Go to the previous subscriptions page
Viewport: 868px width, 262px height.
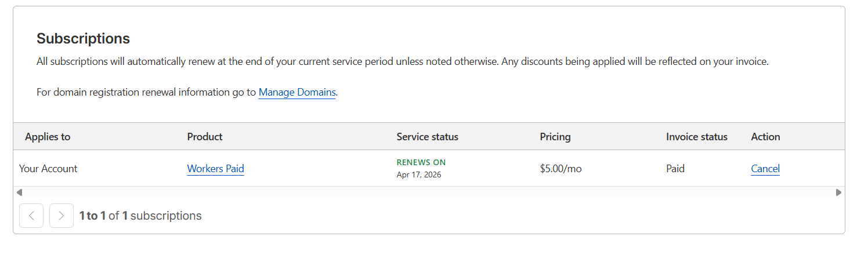point(31,216)
